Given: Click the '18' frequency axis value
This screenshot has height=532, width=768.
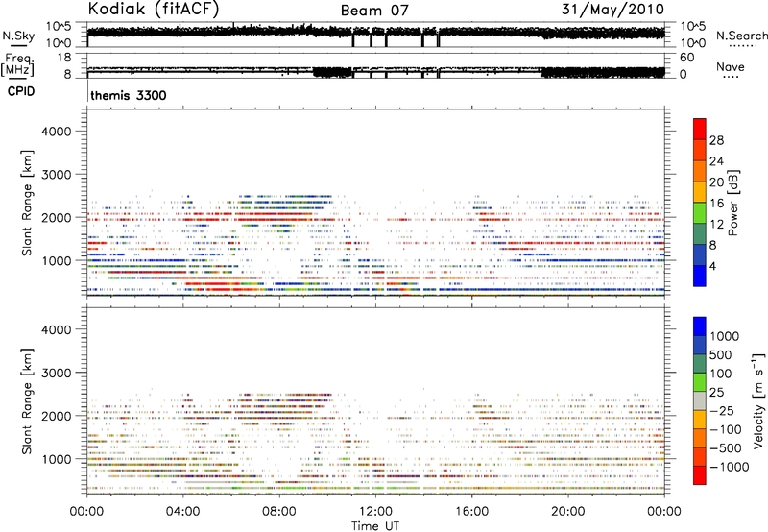Looking at the screenshot, I should tap(64, 58).
